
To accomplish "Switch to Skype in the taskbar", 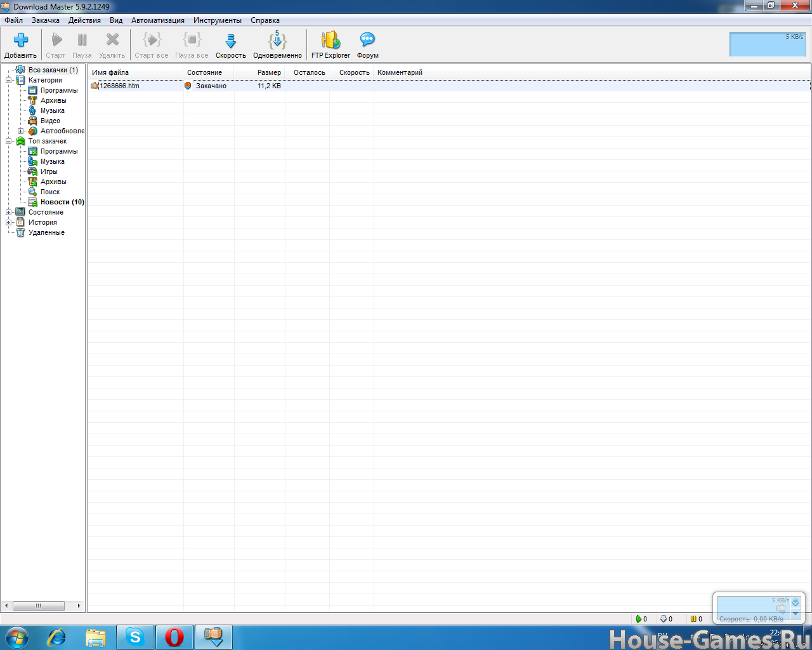I will [135, 637].
